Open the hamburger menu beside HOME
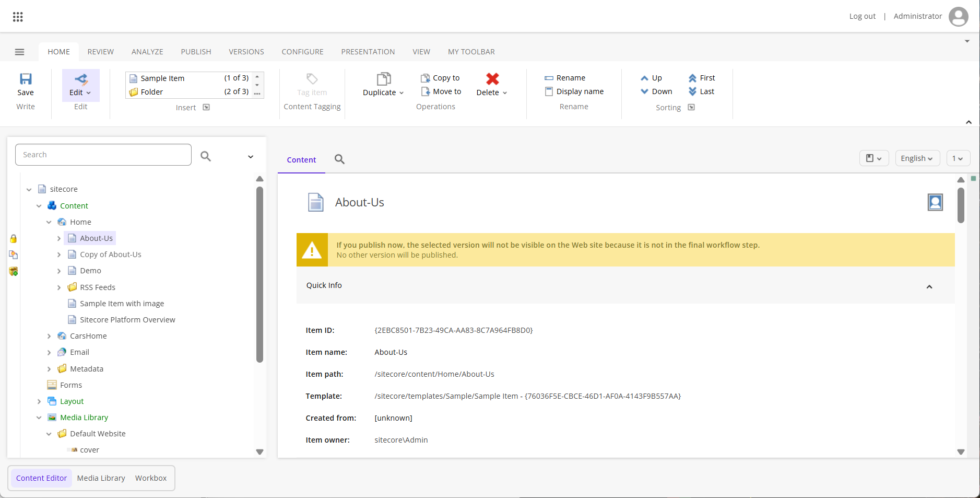980x498 pixels. pyautogui.click(x=20, y=52)
